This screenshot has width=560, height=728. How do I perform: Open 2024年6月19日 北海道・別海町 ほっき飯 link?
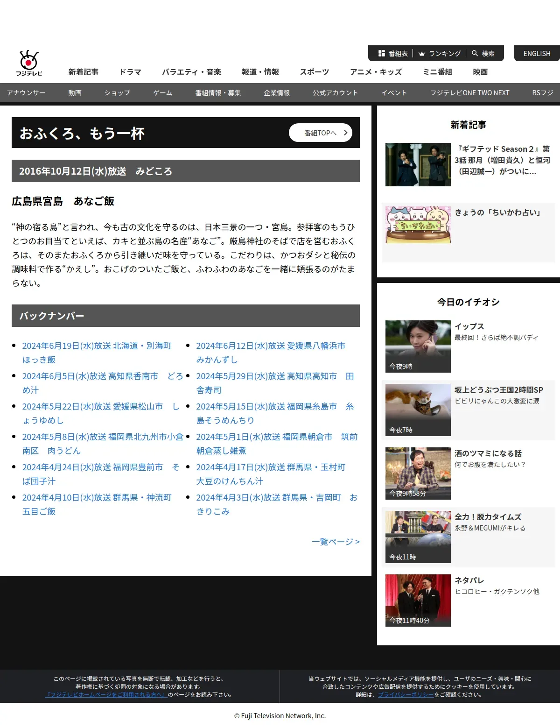(97, 353)
